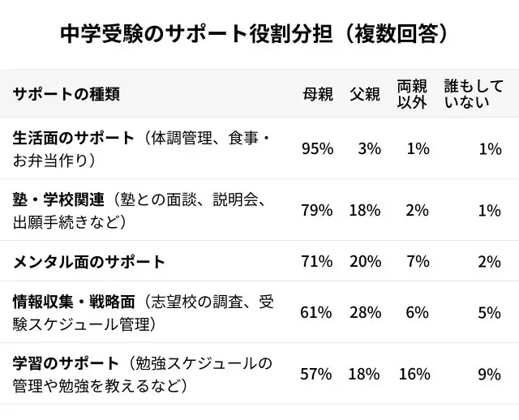Click the 9% value in 学習のサポート row
Screen dimensions: 519x420
pos(489,374)
